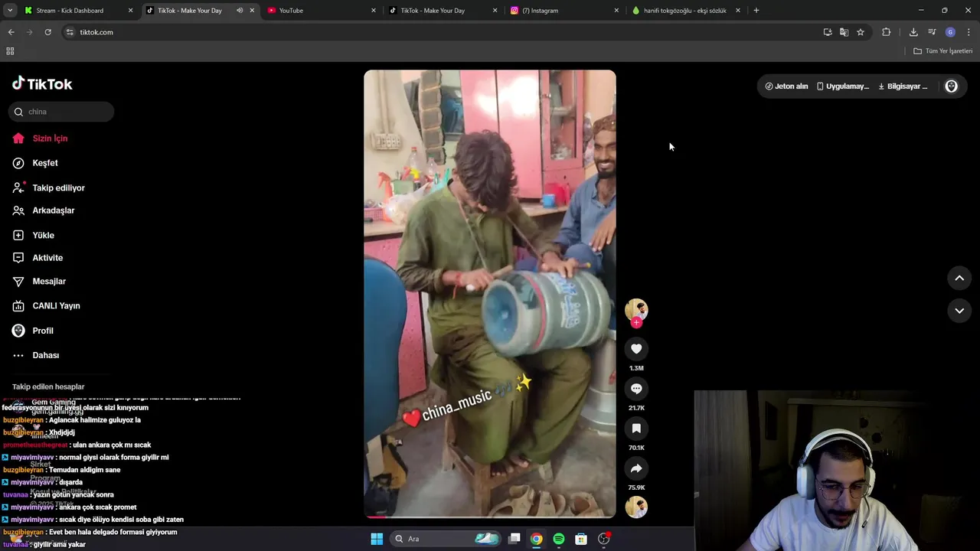Go back in browser history
The height and width of the screenshot is (551, 980).
tap(11, 32)
